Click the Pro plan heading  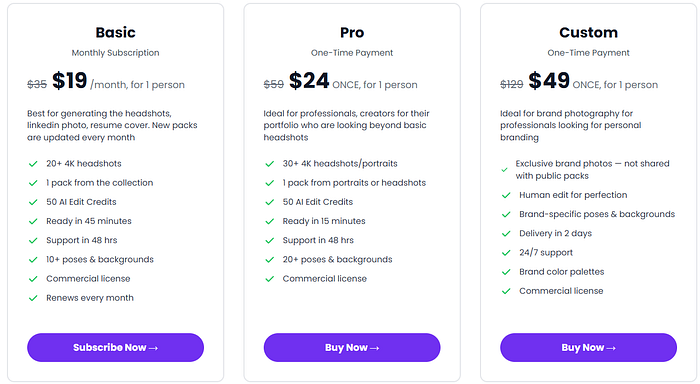click(352, 33)
